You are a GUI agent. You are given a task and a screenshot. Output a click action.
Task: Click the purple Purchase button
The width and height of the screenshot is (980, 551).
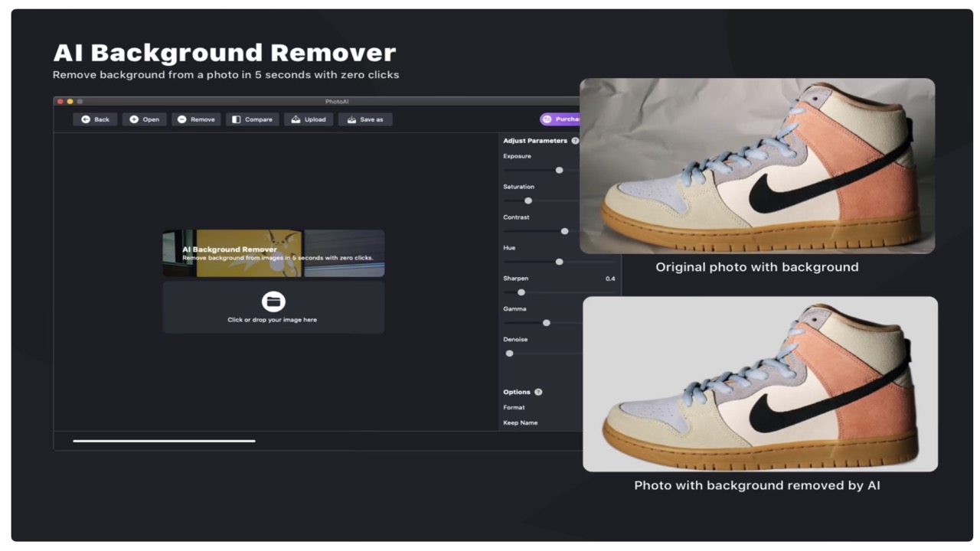pos(560,119)
